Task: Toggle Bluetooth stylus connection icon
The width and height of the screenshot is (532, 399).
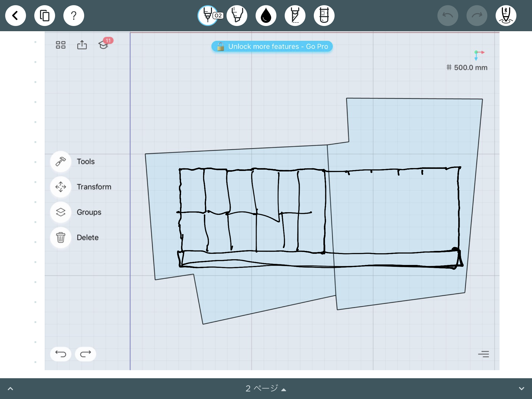Action: [506, 16]
